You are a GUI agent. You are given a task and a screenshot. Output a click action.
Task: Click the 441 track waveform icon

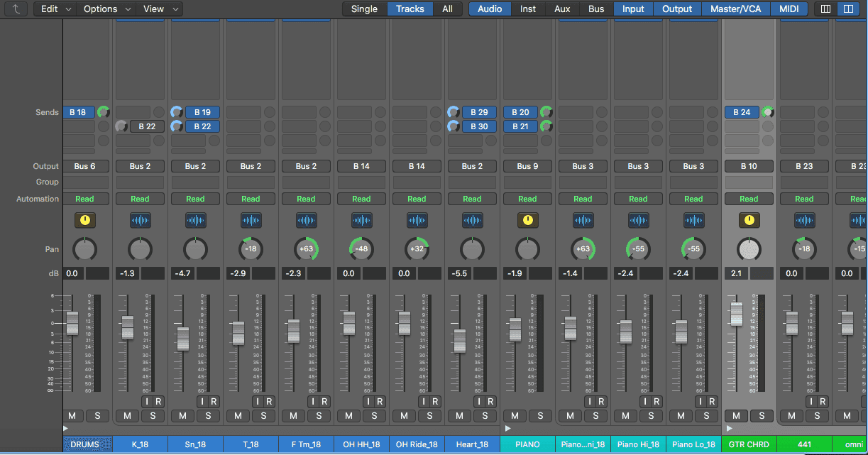tap(805, 220)
